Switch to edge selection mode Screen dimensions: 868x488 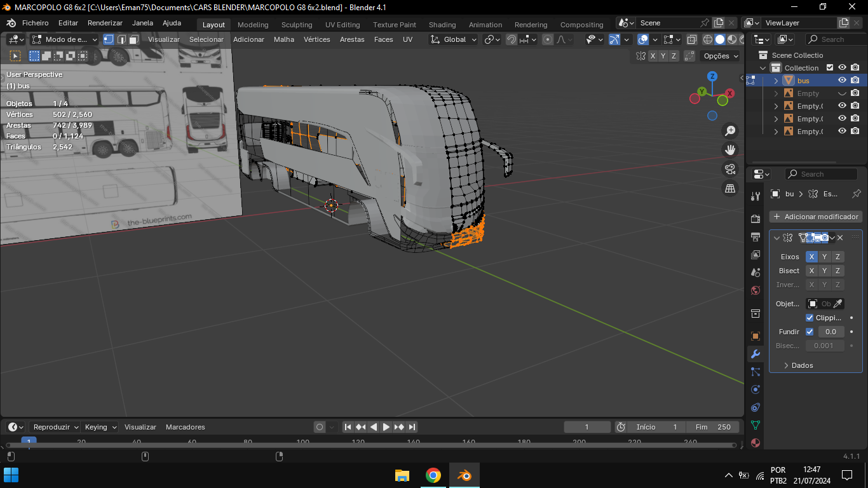pos(121,39)
